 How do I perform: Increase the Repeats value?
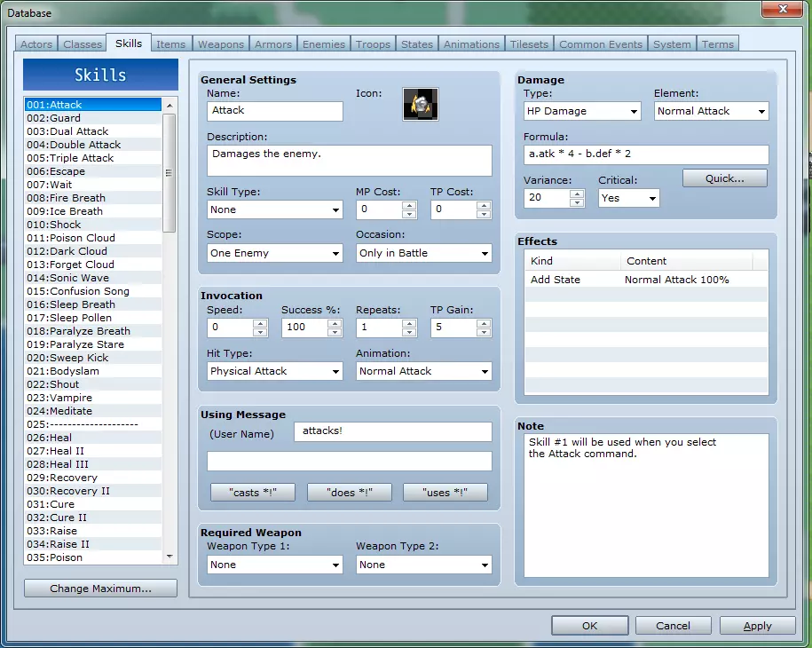tap(409, 322)
